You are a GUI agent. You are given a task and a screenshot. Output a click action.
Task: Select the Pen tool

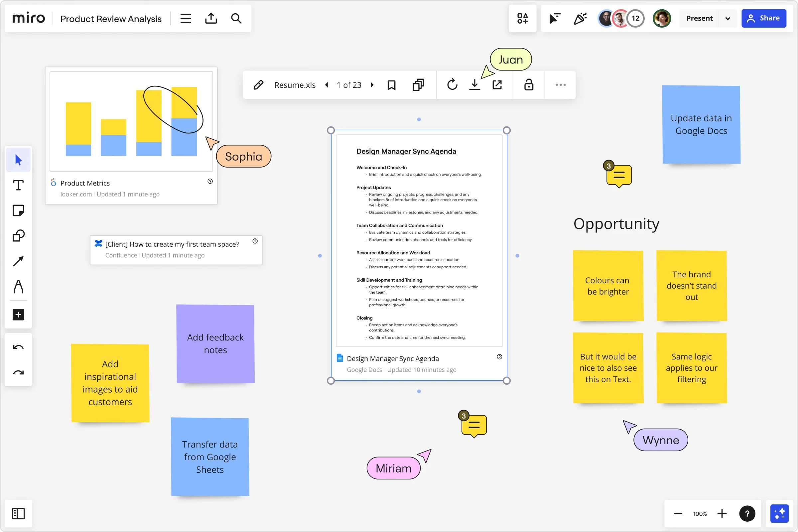pos(18,287)
